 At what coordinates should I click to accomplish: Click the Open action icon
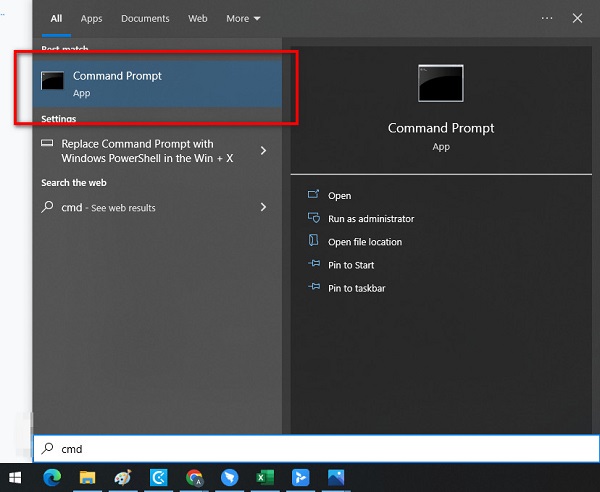tap(313, 194)
